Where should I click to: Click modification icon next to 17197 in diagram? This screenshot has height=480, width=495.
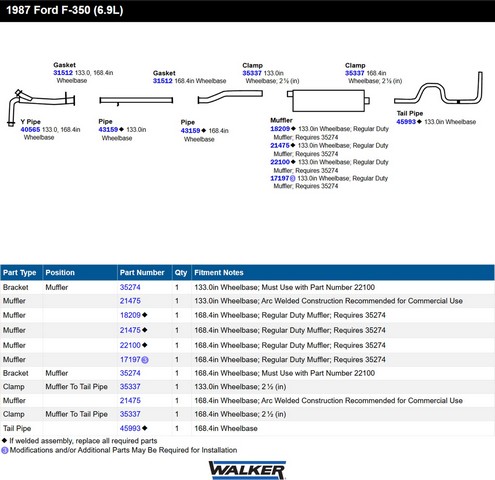coord(293,179)
